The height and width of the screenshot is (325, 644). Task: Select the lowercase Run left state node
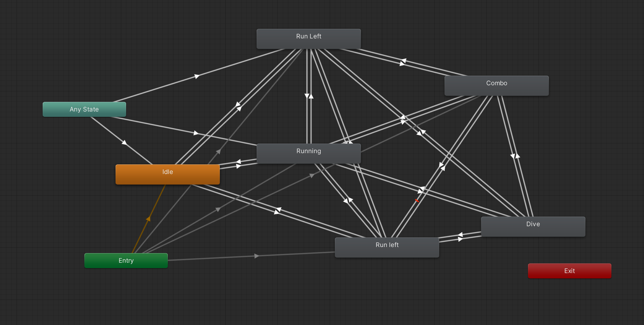387,247
